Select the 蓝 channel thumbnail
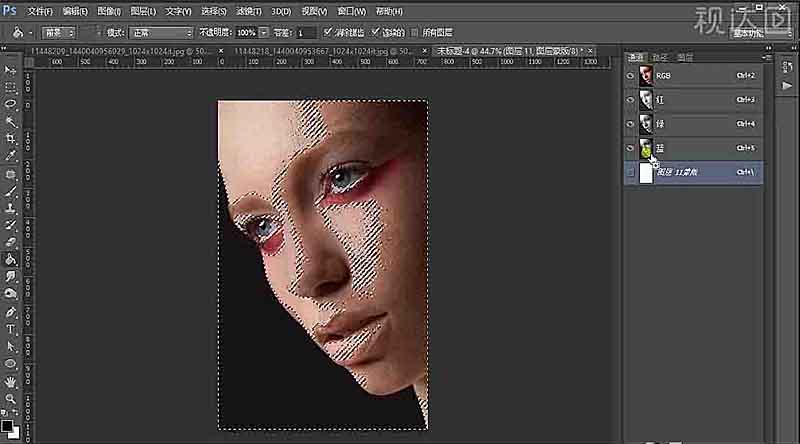 tap(646, 148)
